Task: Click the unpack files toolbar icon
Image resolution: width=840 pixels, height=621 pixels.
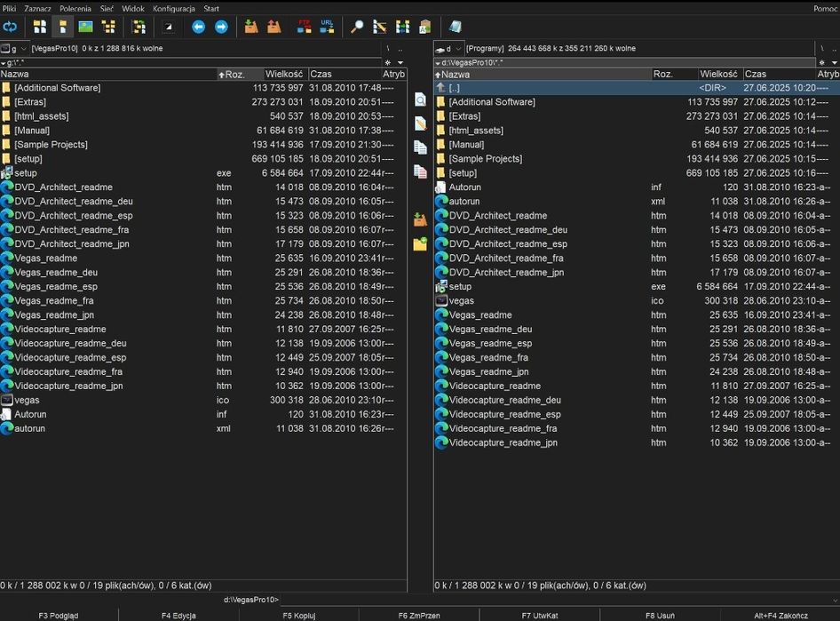Action: (273, 27)
